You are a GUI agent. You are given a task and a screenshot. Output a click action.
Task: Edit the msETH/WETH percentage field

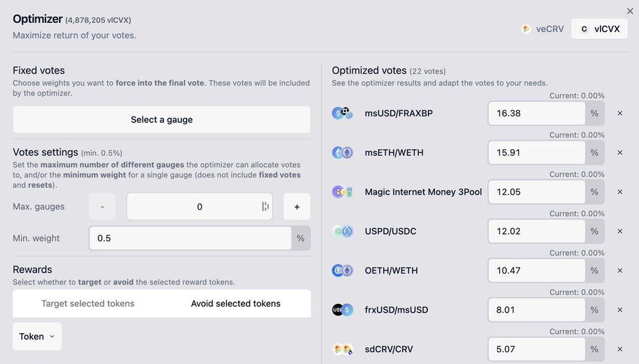click(x=536, y=152)
